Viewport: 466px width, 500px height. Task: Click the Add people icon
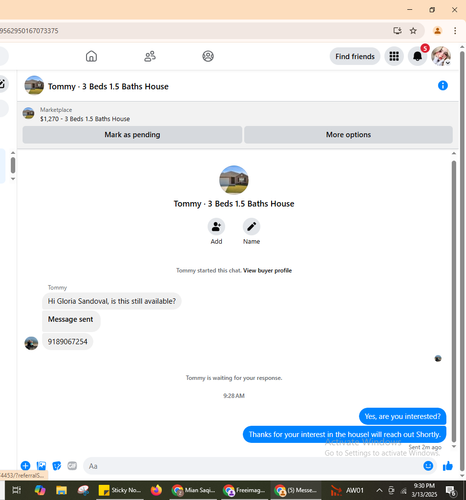point(216,227)
